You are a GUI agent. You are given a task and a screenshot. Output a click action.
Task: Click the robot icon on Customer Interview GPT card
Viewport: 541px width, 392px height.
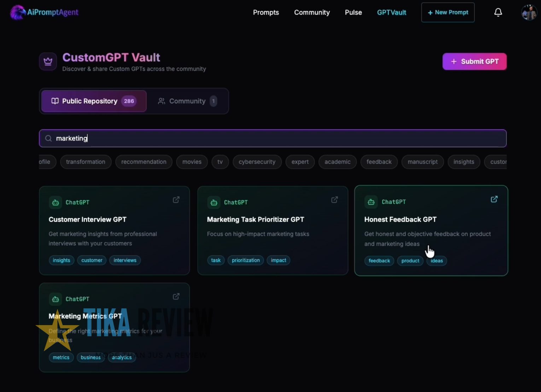(56, 202)
